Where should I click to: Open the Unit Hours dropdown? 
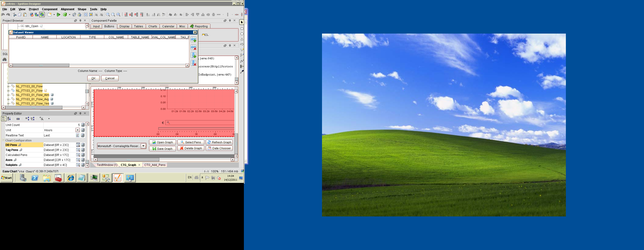[x=77, y=130]
